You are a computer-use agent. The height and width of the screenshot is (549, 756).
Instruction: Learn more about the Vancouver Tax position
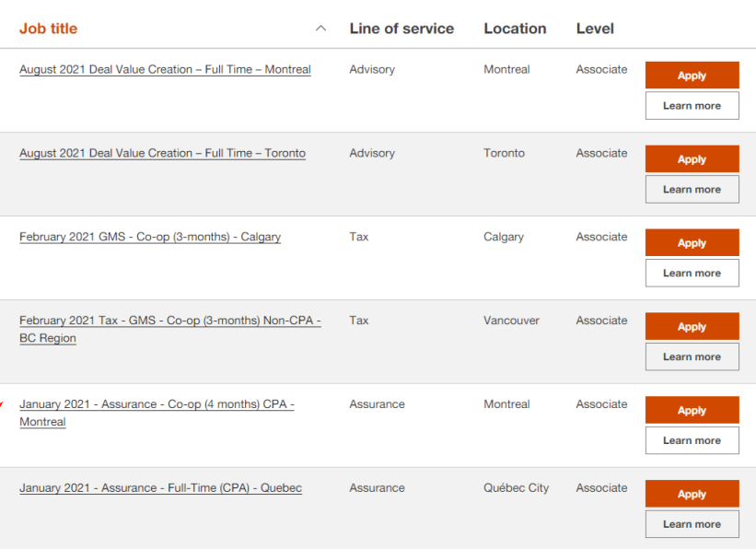pyautogui.click(x=692, y=356)
